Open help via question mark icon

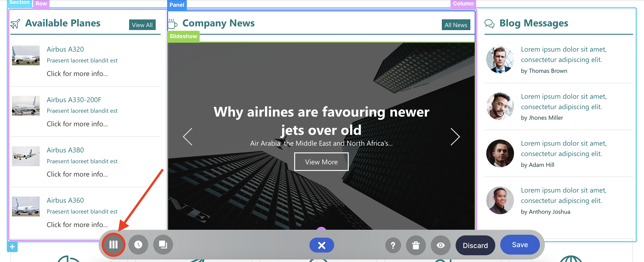point(393,245)
